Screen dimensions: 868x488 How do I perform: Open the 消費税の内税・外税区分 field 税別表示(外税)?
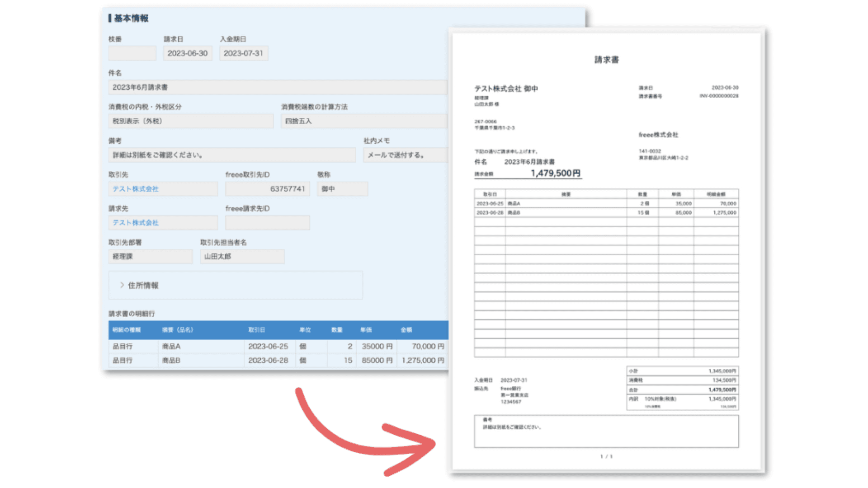tap(191, 121)
